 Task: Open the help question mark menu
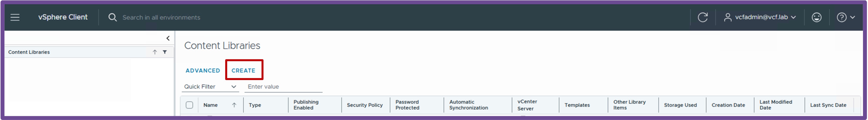tap(841, 17)
